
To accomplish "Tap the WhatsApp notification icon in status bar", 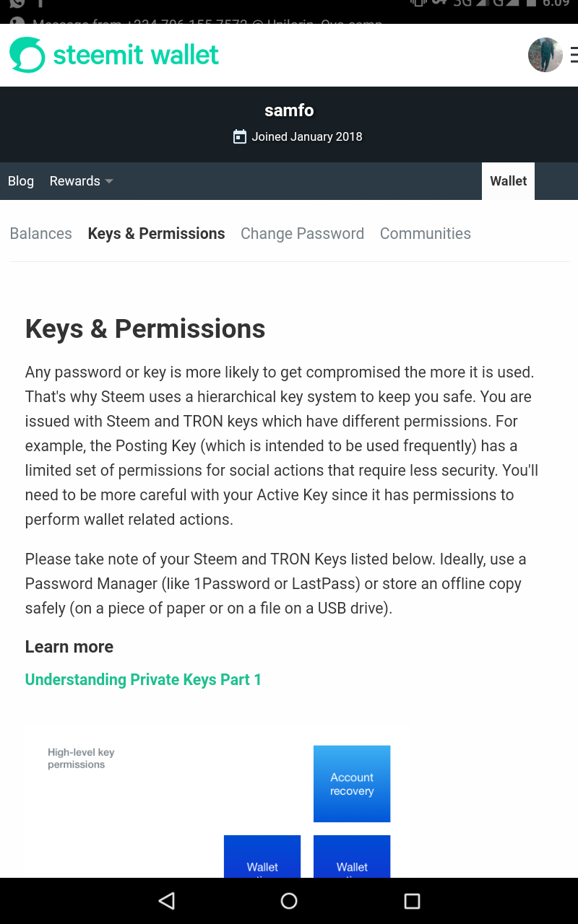I will [x=16, y=4].
